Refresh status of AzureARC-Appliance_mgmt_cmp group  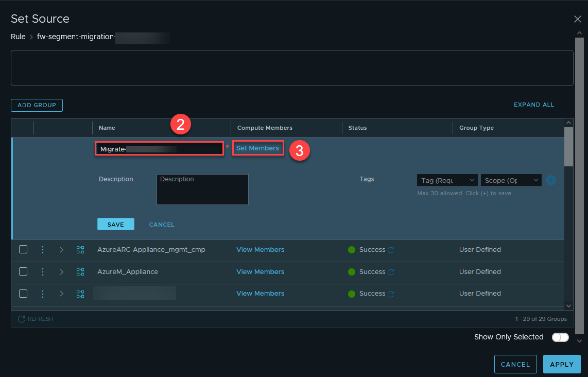(x=391, y=250)
